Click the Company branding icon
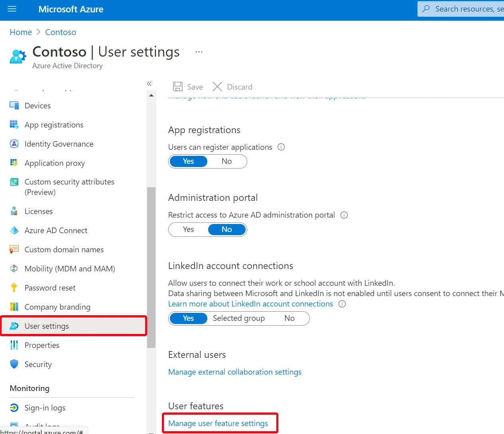This screenshot has width=504, height=434. coord(14,306)
